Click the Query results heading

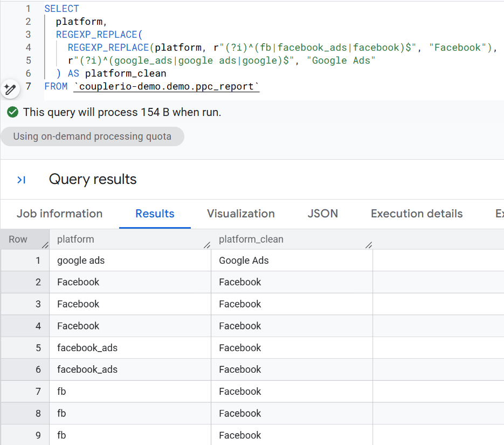[x=93, y=179]
